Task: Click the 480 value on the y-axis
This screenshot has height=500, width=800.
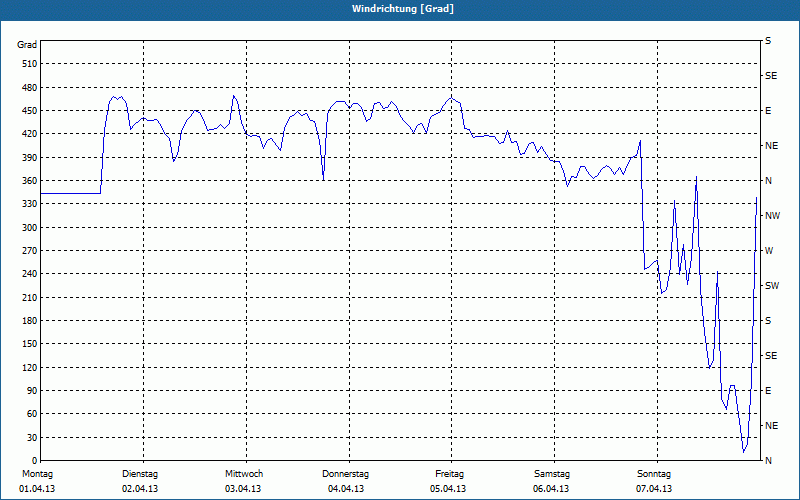Action: [30, 87]
